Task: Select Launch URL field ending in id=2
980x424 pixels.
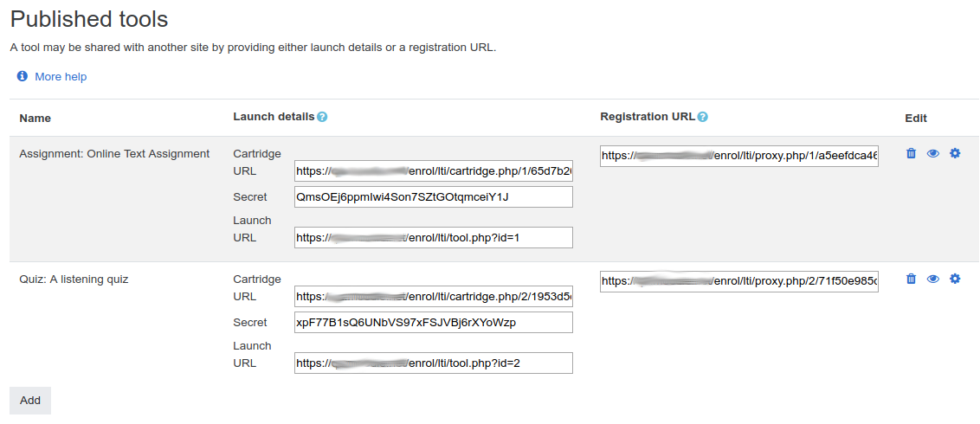Action: (433, 363)
